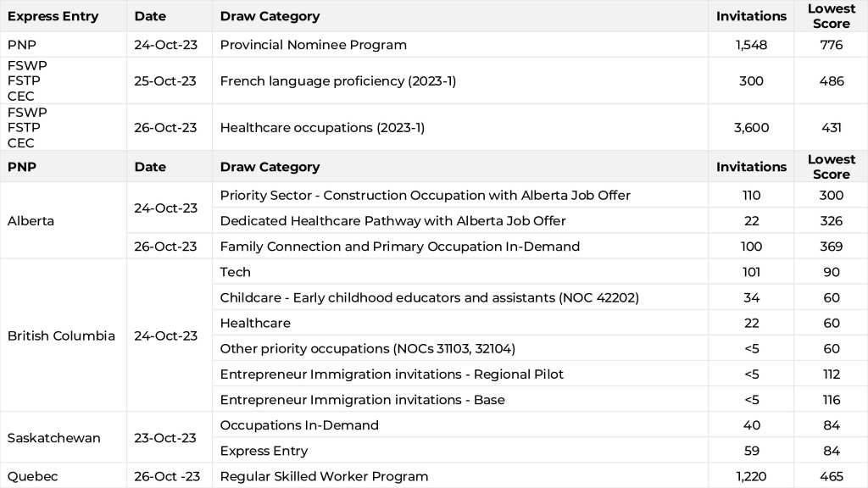Screen dimensions: 868x488
Task: Click Dedicated Healthcare Pathway with Alberta Job Offer
Action: [392, 221]
